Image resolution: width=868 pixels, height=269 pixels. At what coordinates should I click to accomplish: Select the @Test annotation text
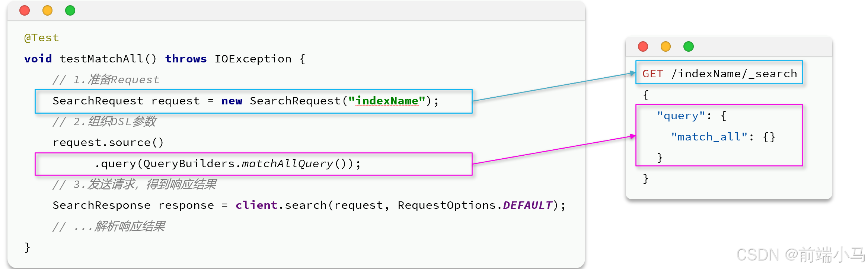click(41, 38)
